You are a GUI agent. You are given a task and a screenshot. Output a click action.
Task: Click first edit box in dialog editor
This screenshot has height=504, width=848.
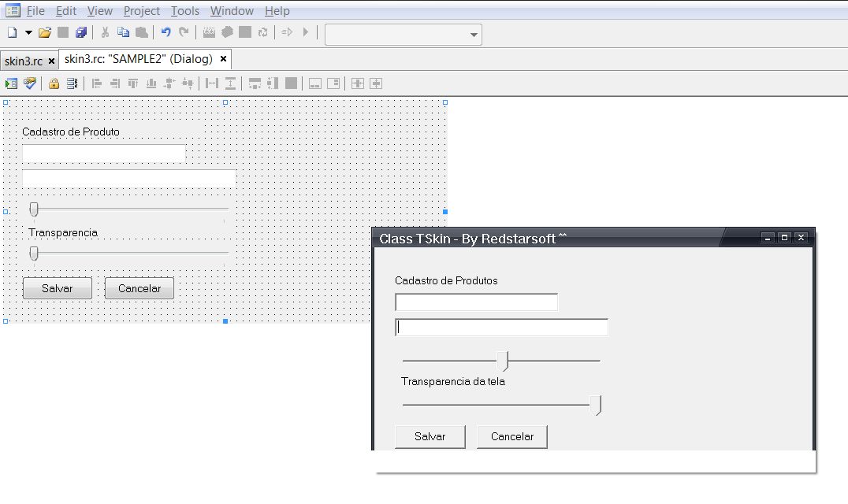pos(104,154)
